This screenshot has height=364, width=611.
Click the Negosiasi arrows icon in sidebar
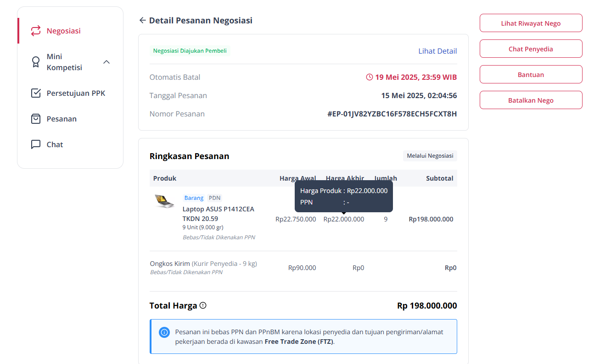[36, 31]
